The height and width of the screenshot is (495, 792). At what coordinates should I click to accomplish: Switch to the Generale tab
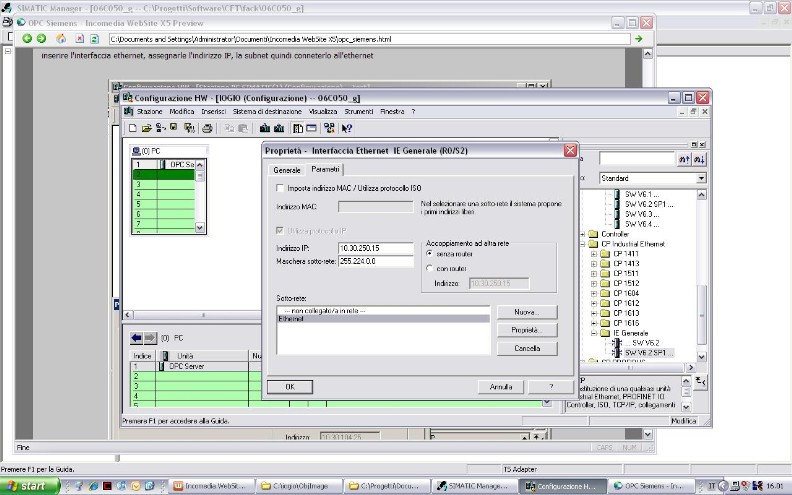287,170
